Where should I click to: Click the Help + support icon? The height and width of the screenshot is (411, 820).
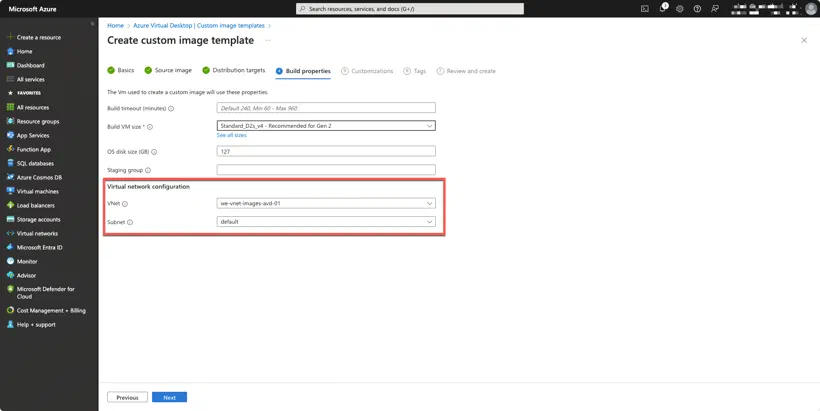coord(10,324)
